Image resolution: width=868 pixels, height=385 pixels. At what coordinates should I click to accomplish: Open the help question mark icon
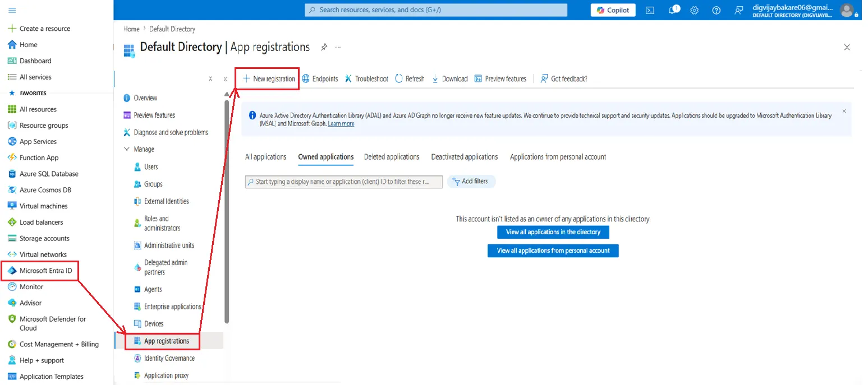716,10
